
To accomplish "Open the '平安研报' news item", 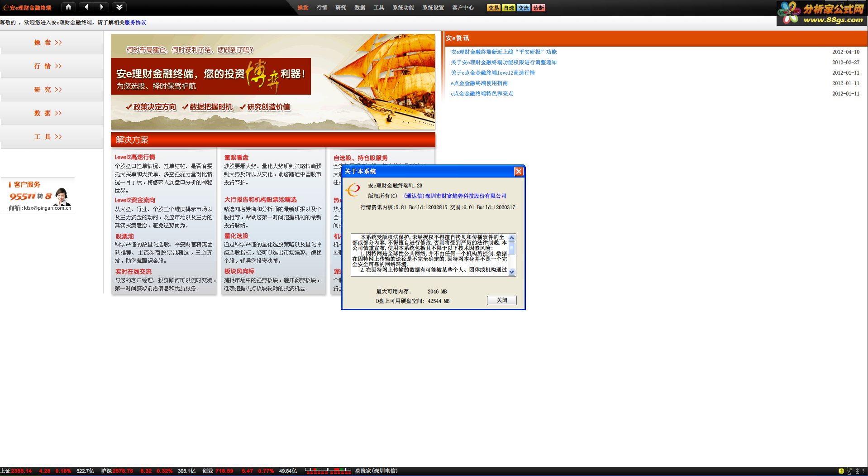I will pos(504,52).
